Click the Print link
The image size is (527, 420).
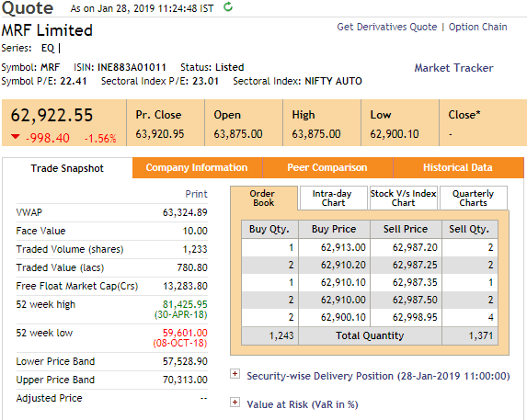click(x=196, y=194)
